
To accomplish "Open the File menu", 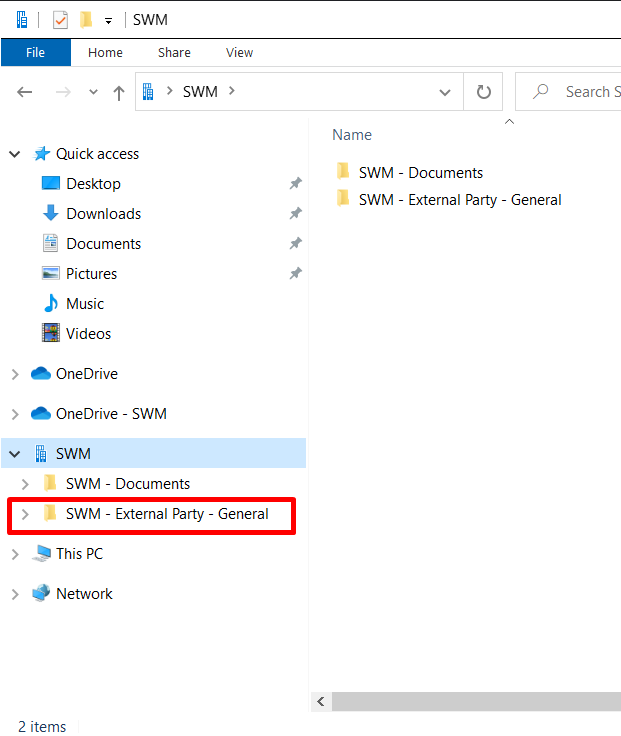I will (34, 52).
